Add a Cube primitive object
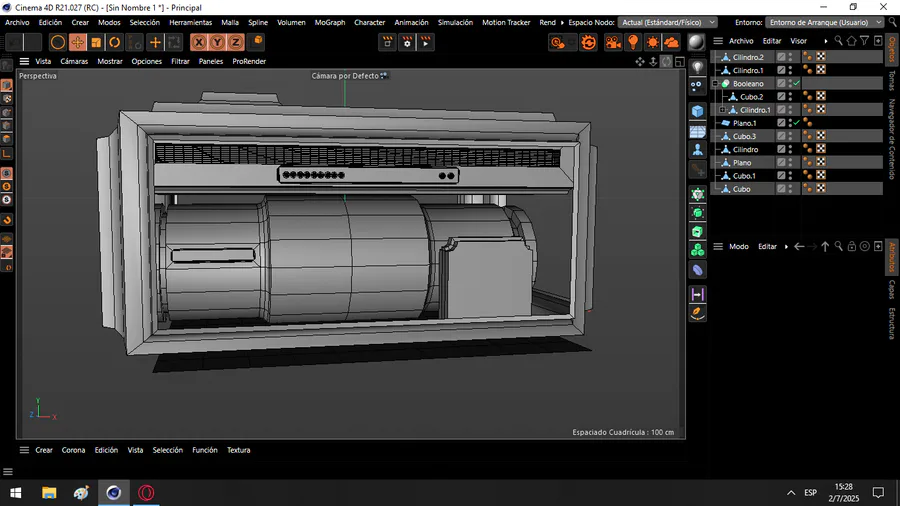The image size is (900, 506). 697,111
